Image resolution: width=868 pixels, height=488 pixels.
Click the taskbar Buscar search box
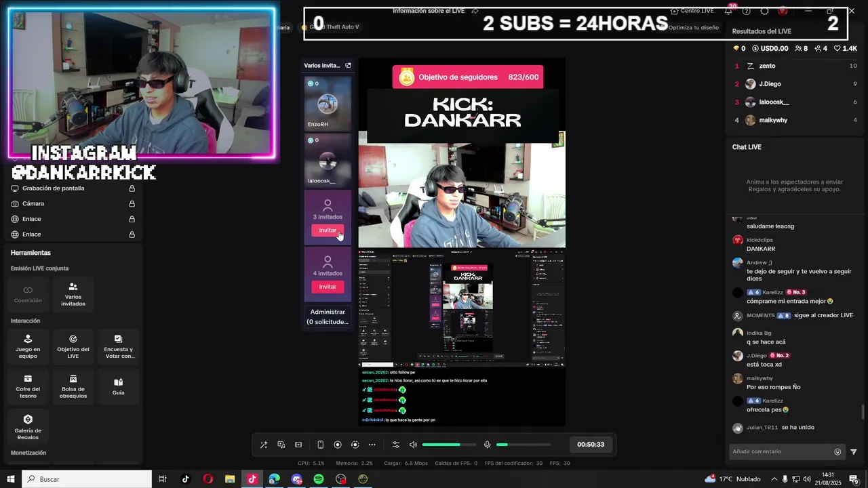tap(87, 479)
